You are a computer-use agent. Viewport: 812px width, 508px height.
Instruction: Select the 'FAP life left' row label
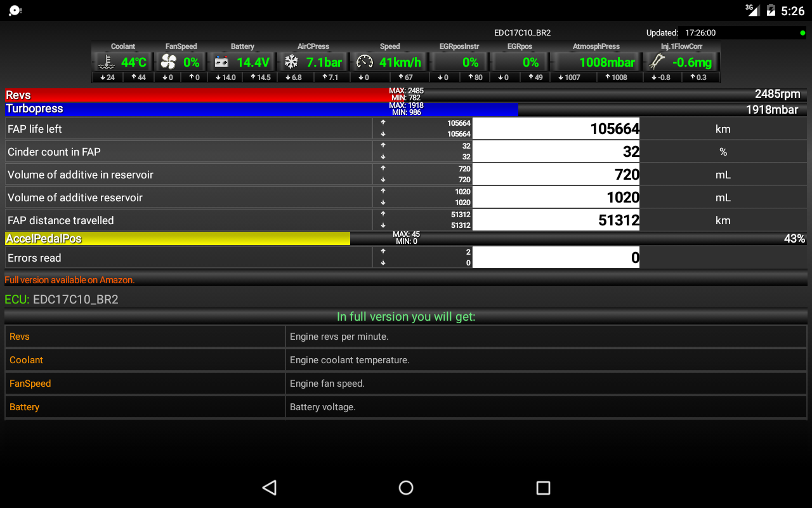tap(35, 129)
